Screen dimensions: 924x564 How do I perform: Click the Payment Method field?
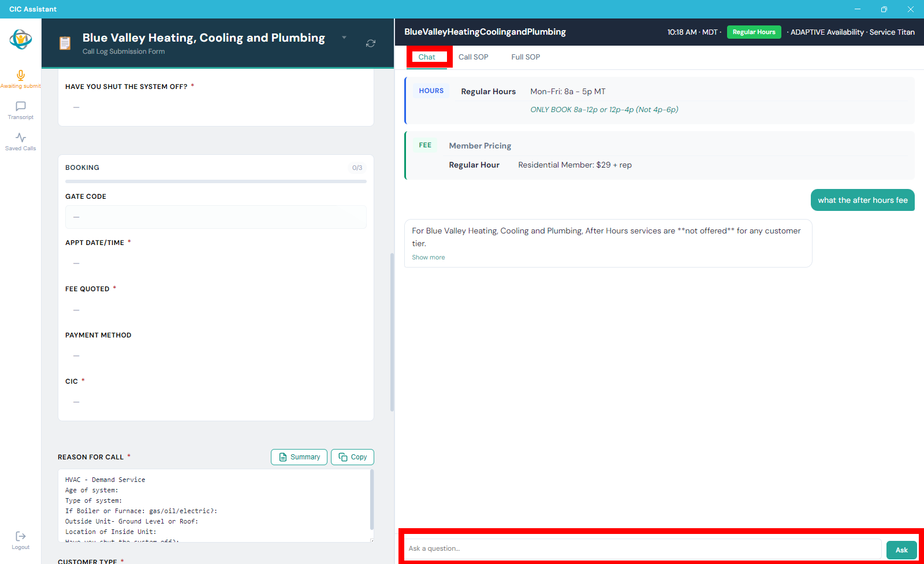216,355
